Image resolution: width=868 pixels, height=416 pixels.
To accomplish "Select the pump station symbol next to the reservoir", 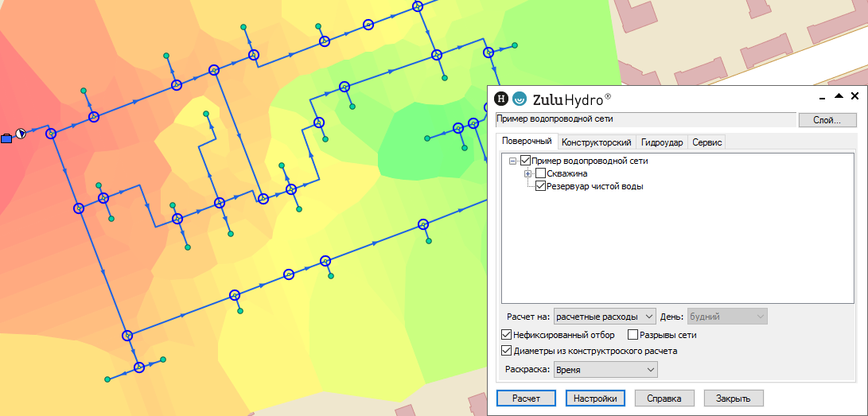I will click(21, 134).
